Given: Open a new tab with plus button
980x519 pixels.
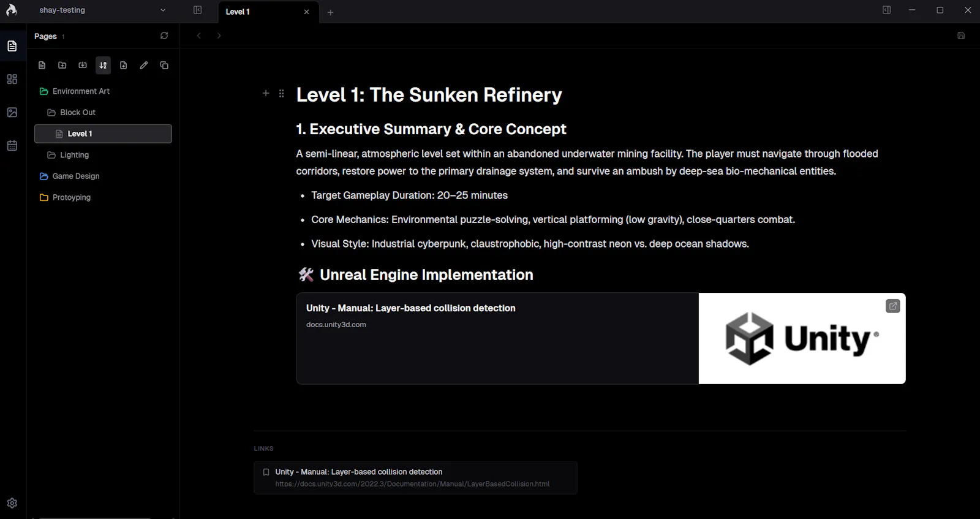Looking at the screenshot, I should 330,12.
